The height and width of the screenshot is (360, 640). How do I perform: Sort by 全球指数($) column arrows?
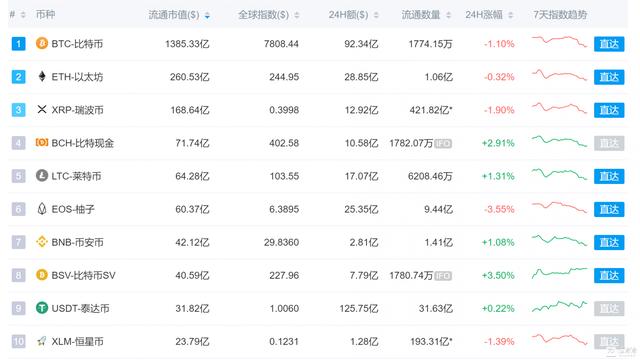(297, 15)
